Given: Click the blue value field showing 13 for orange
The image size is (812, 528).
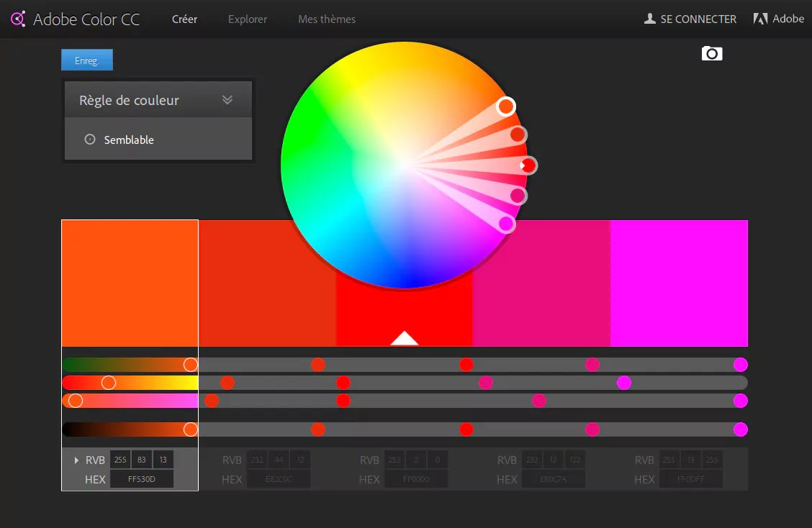Looking at the screenshot, I should tap(163, 460).
